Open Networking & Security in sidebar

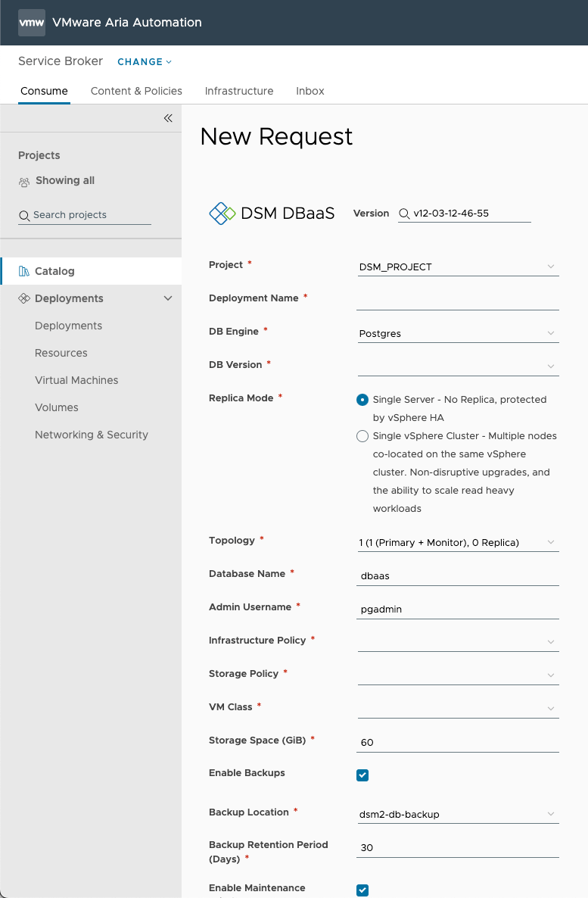point(91,435)
